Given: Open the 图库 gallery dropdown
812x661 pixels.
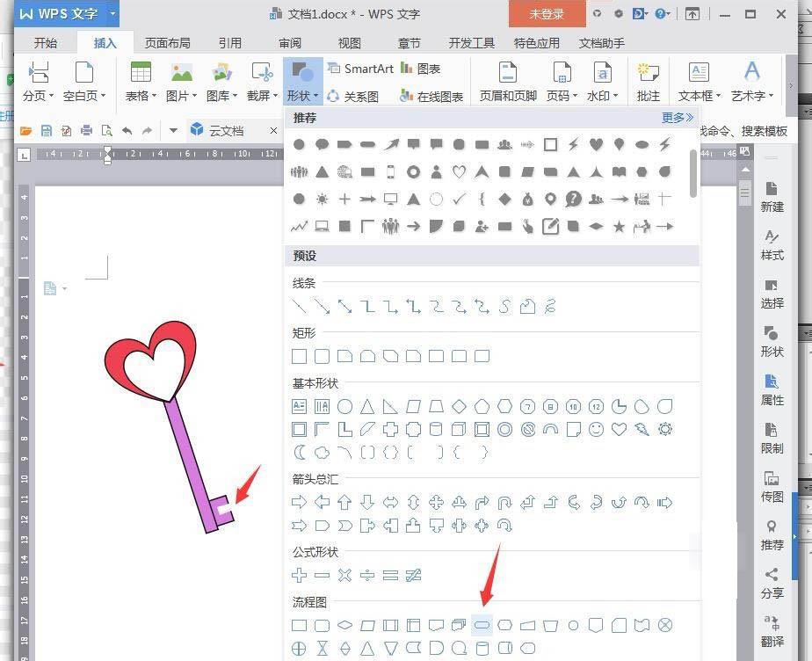Looking at the screenshot, I should point(221,82).
